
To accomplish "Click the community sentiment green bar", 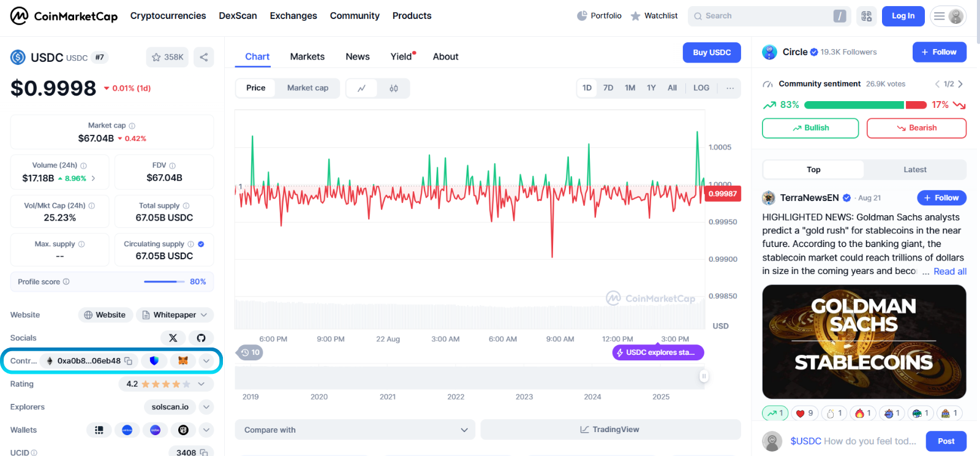I will coord(854,105).
